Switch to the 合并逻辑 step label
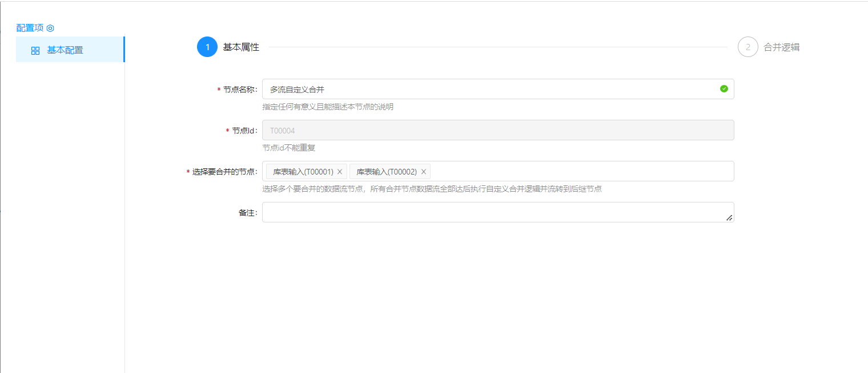This screenshot has height=373, width=868. (782, 47)
